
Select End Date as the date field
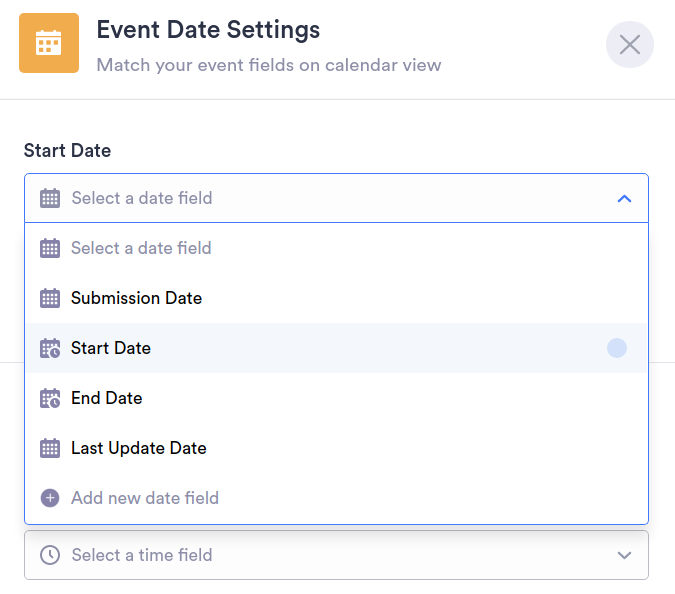point(107,398)
